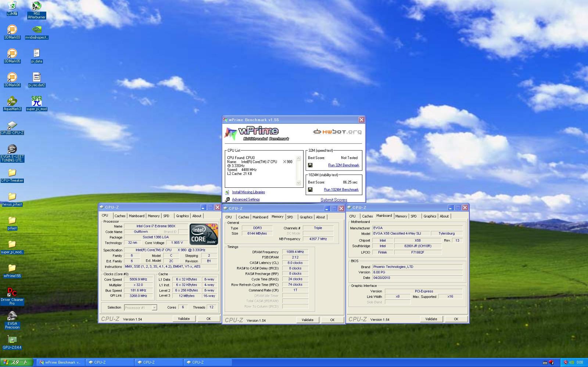Image resolution: width=588 pixels, height=367 pixels.
Task: Open Graphics tab in right CPU-Z window
Action: point(430,216)
